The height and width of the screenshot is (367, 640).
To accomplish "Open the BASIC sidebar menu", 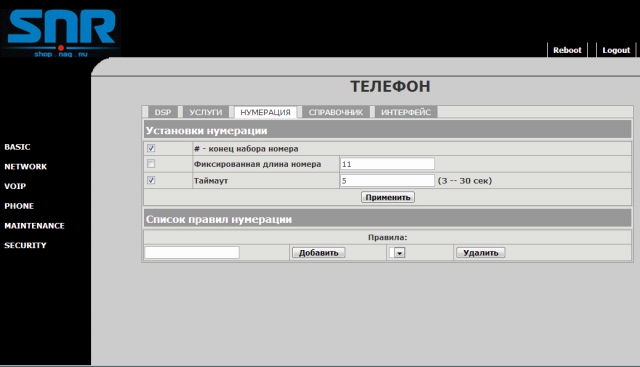I will click(x=17, y=147).
